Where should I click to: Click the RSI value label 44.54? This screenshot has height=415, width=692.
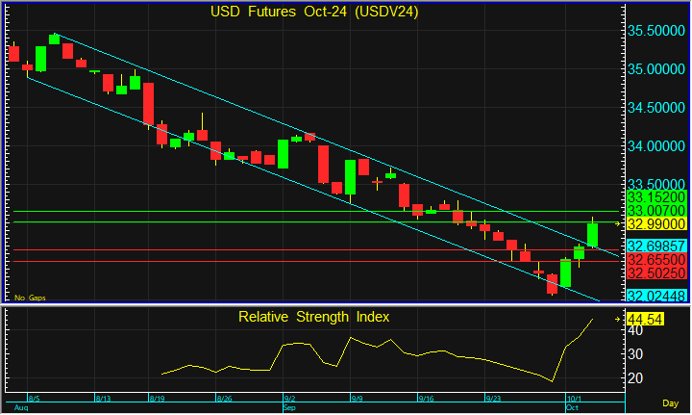645,319
